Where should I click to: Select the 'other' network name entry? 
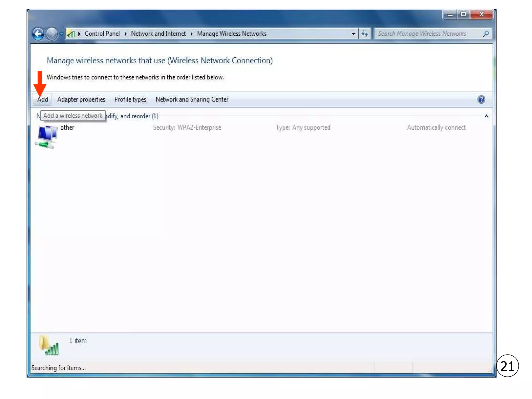[67, 127]
